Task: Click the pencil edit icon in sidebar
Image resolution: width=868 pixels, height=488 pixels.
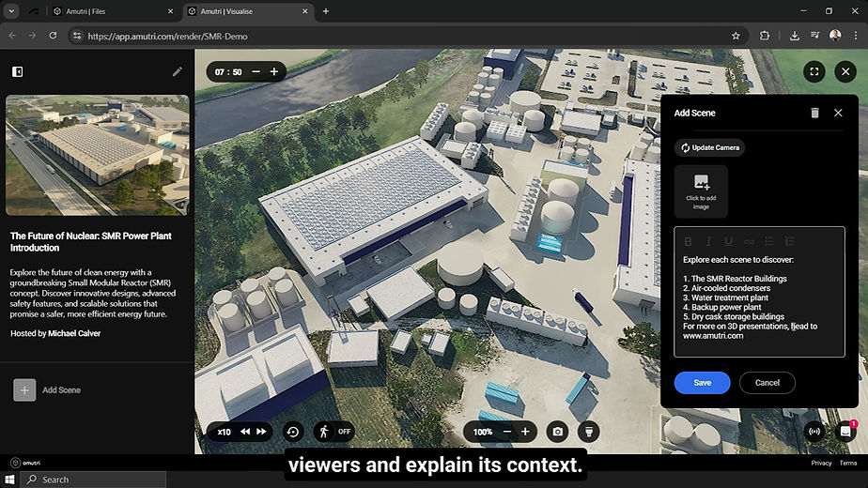Action: click(x=178, y=71)
